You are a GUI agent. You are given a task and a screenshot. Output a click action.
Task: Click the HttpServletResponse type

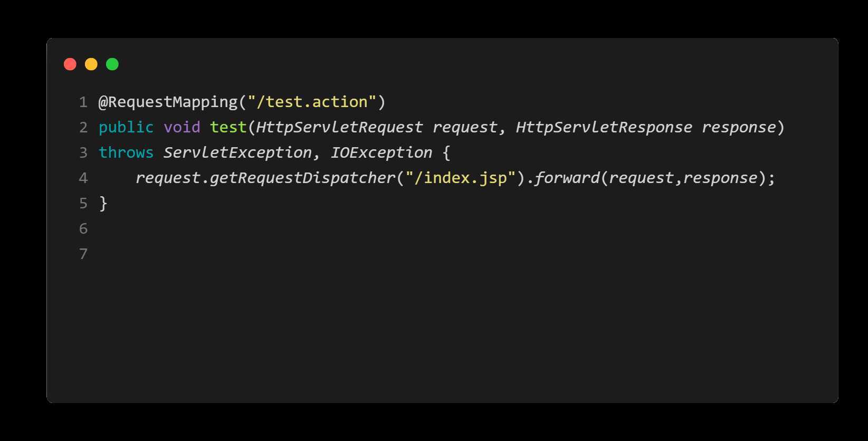coord(604,127)
